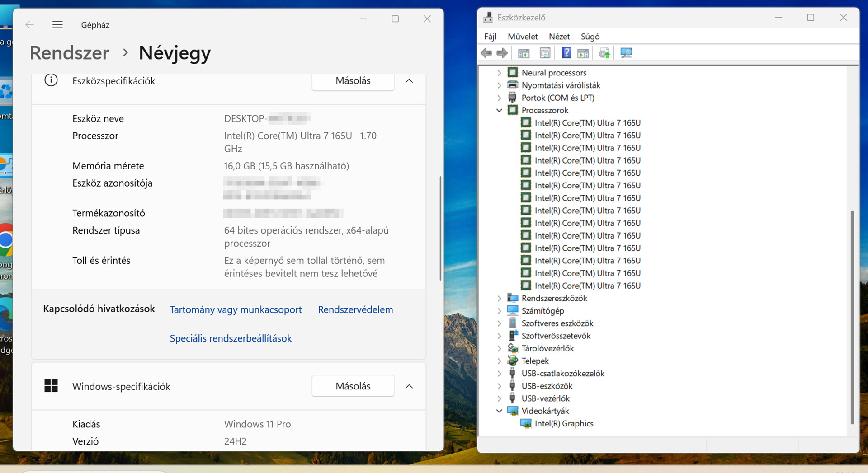Select the USB-vezérlők tree label

(546, 398)
